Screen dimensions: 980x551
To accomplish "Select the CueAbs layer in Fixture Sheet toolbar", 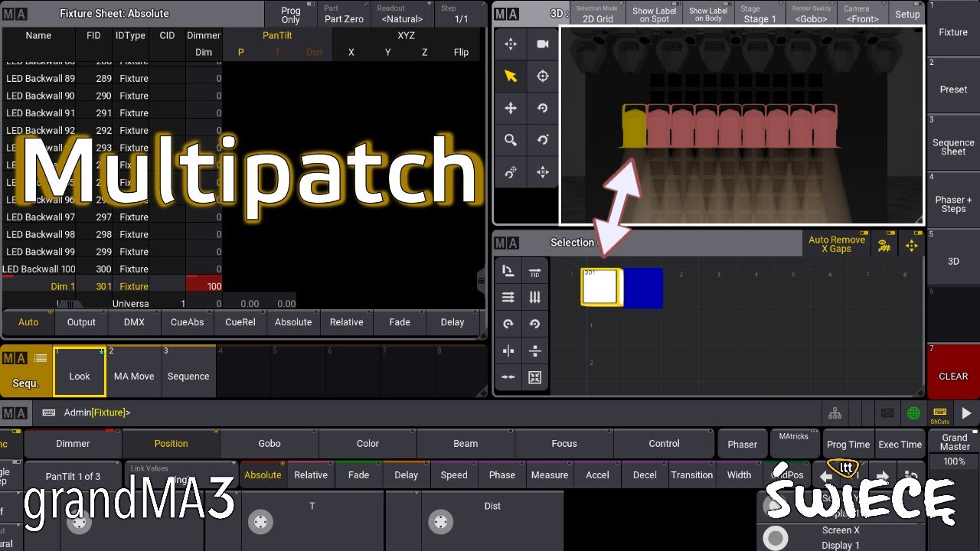I will [188, 322].
